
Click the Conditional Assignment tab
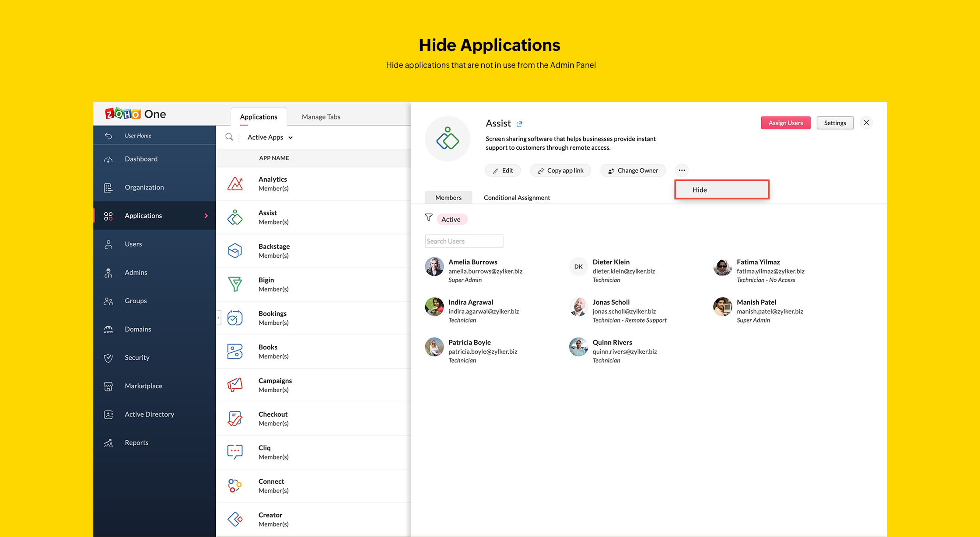click(x=516, y=197)
